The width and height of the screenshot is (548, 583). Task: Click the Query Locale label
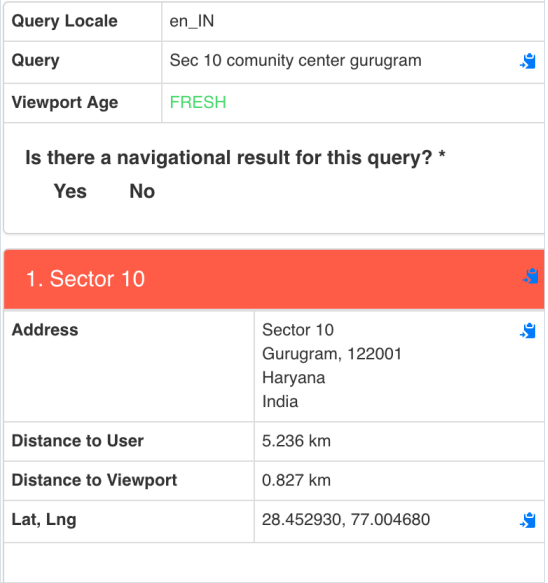click(x=65, y=21)
